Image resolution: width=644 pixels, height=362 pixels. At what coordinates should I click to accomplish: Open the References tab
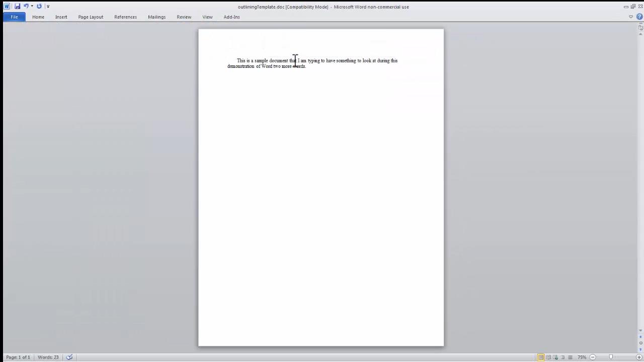pyautogui.click(x=125, y=17)
